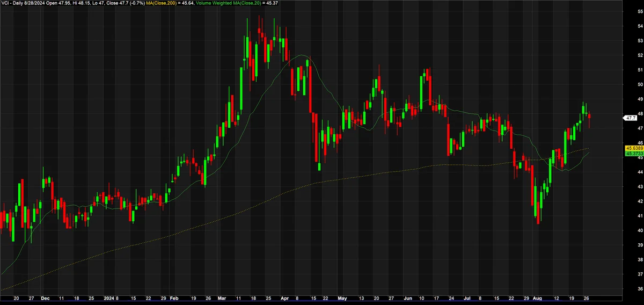Select the Dec label on date axis
The width and height of the screenshot is (644, 305).
click(x=46, y=297)
